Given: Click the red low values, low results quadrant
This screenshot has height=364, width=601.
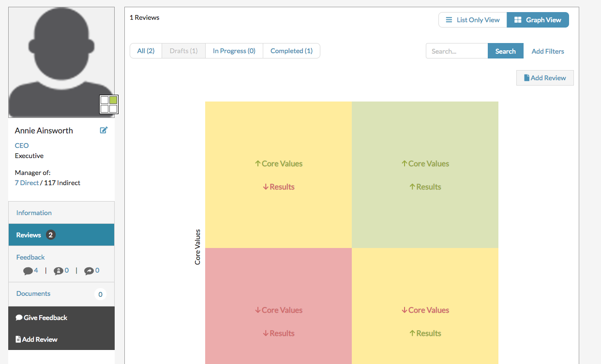Looking at the screenshot, I should coord(278,306).
